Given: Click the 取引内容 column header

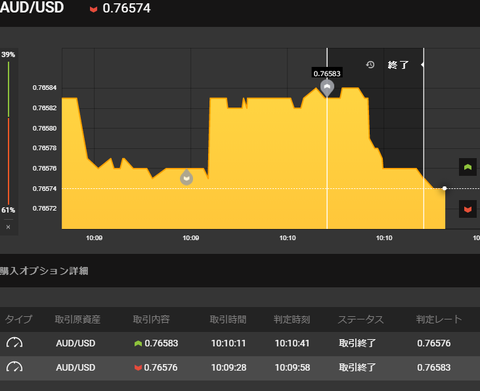Looking at the screenshot, I should tap(151, 319).
